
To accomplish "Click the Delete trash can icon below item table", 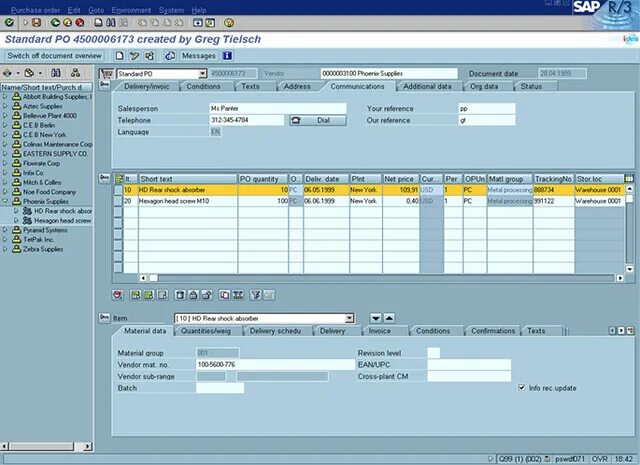I will click(x=180, y=295).
